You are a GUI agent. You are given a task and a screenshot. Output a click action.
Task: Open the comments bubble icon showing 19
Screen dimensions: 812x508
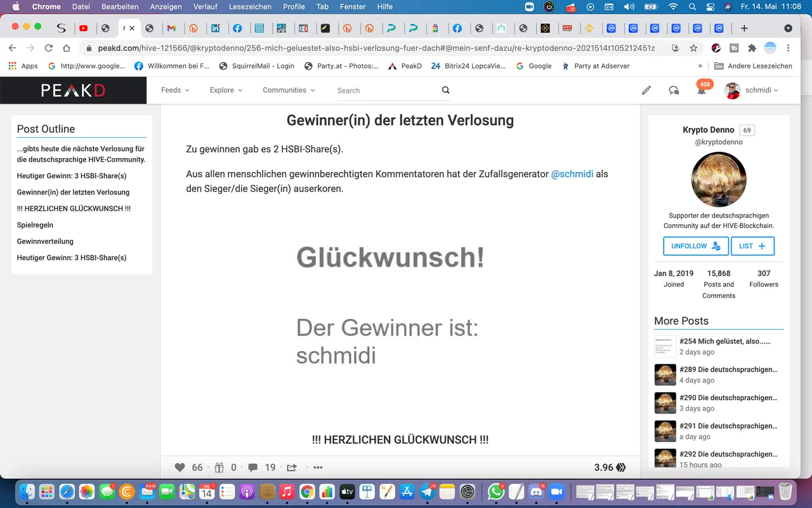253,467
